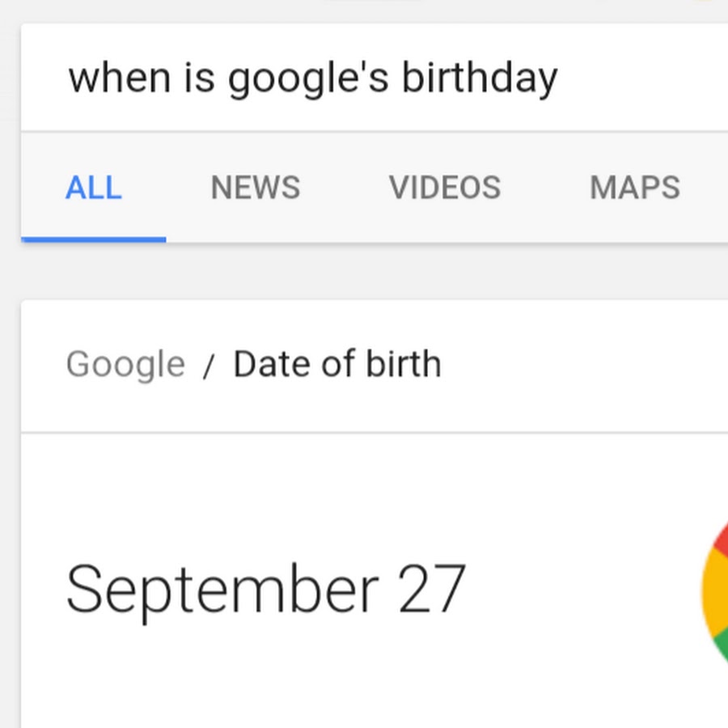This screenshot has width=728, height=728.
Task: Switch to the VIDEOS tab
Action: (445, 188)
